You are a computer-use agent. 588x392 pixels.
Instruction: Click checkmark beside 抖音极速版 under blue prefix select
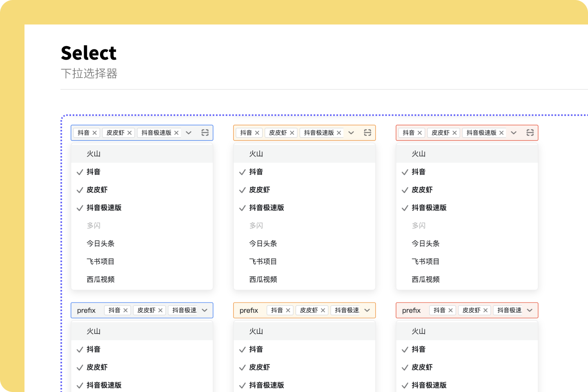[80, 385]
